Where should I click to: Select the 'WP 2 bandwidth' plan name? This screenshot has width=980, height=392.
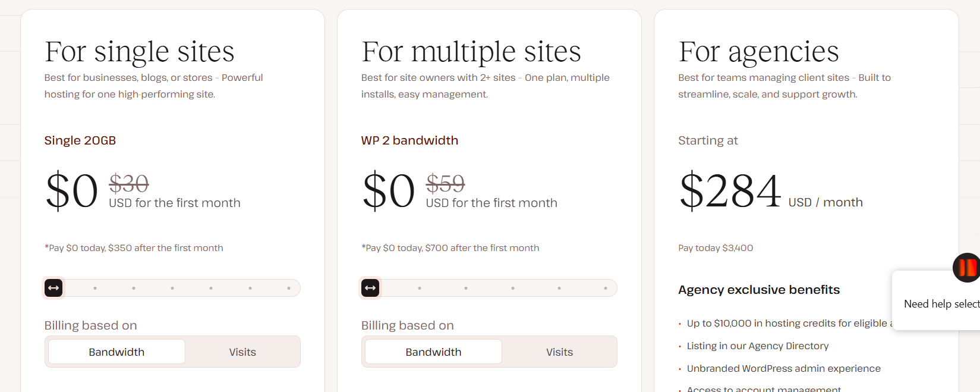tap(409, 140)
